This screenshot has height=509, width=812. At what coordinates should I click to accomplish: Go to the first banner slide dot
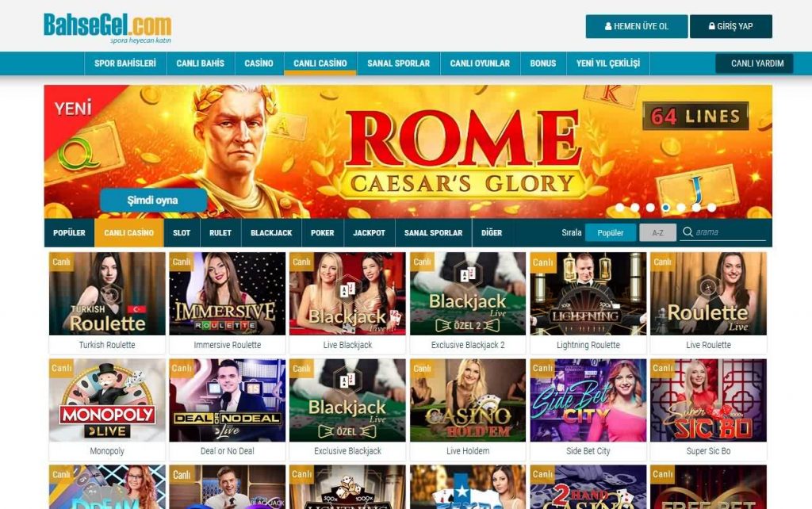tap(619, 208)
